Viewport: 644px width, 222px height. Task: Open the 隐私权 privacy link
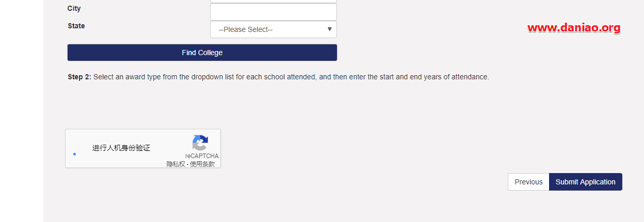tap(175, 164)
